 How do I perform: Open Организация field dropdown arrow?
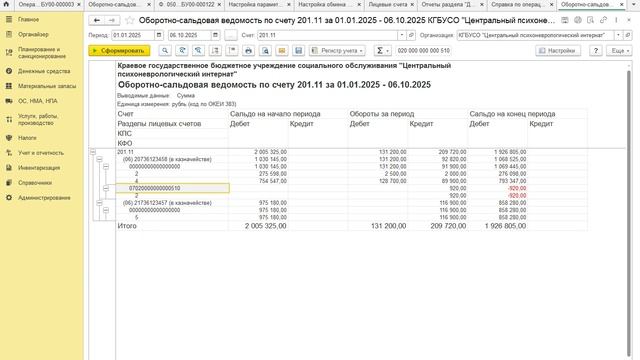click(618, 35)
